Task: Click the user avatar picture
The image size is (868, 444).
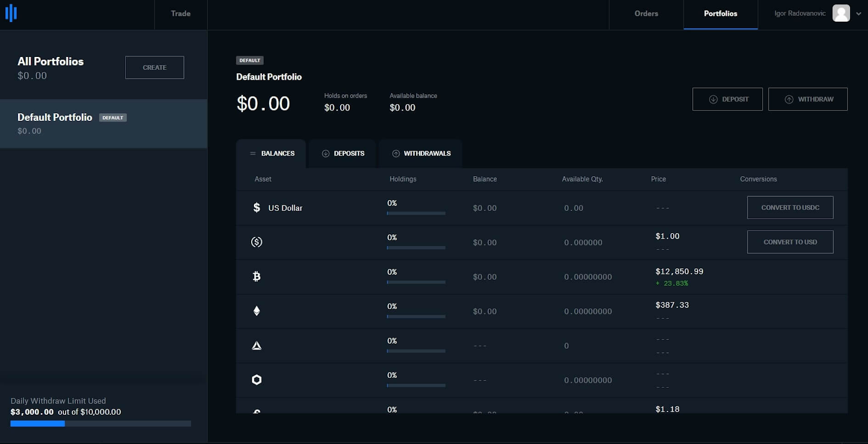Action: (x=841, y=13)
